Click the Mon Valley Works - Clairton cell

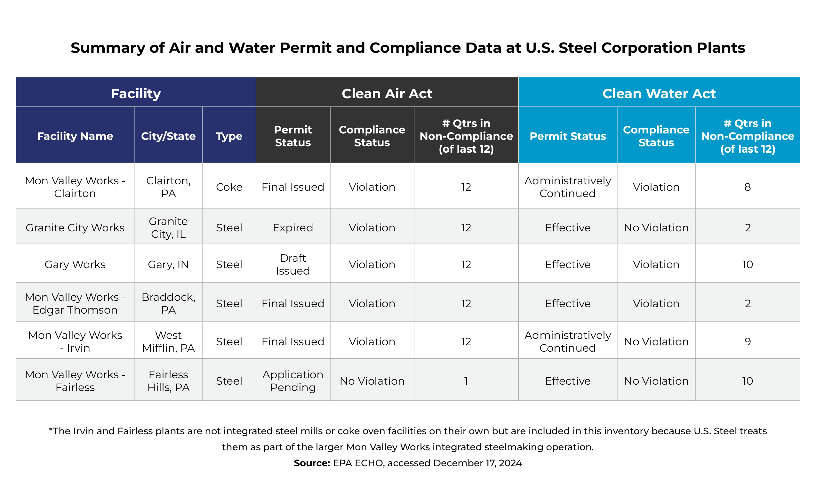[x=75, y=187]
